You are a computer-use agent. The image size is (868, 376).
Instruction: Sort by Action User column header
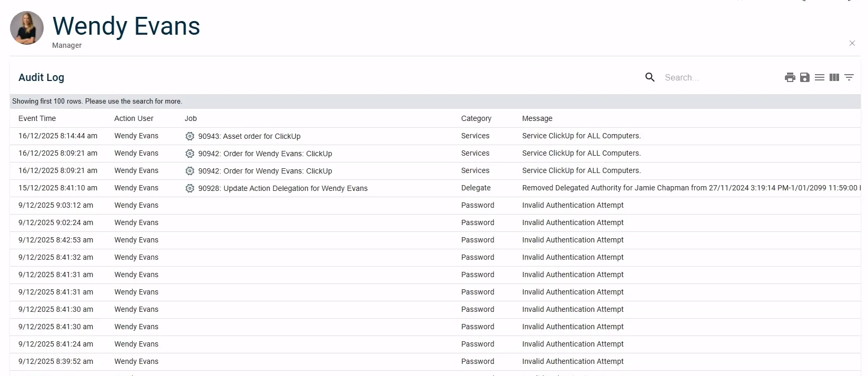point(134,118)
